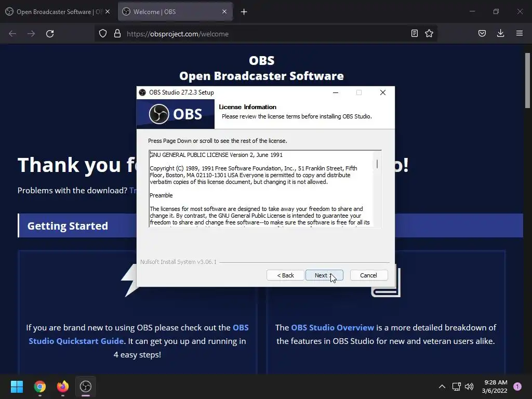Open a new browser tab
The width and height of the screenshot is (532, 399).
[x=244, y=12]
